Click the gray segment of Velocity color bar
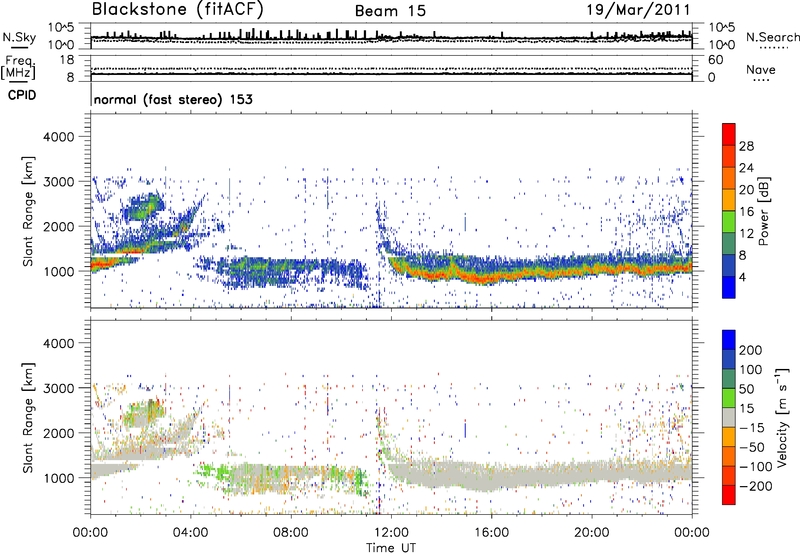800x554 pixels. (x=729, y=417)
